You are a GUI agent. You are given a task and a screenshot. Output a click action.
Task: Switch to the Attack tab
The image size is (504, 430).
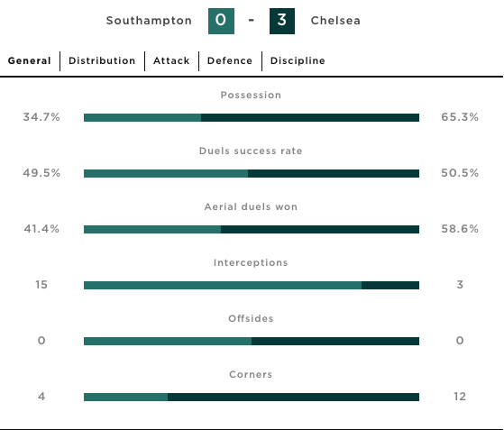(x=171, y=60)
